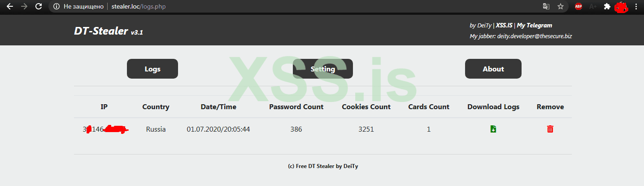The height and width of the screenshot is (186, 644).
Task: Click the red trash icon in the row
Action: (x=550, y=129)
